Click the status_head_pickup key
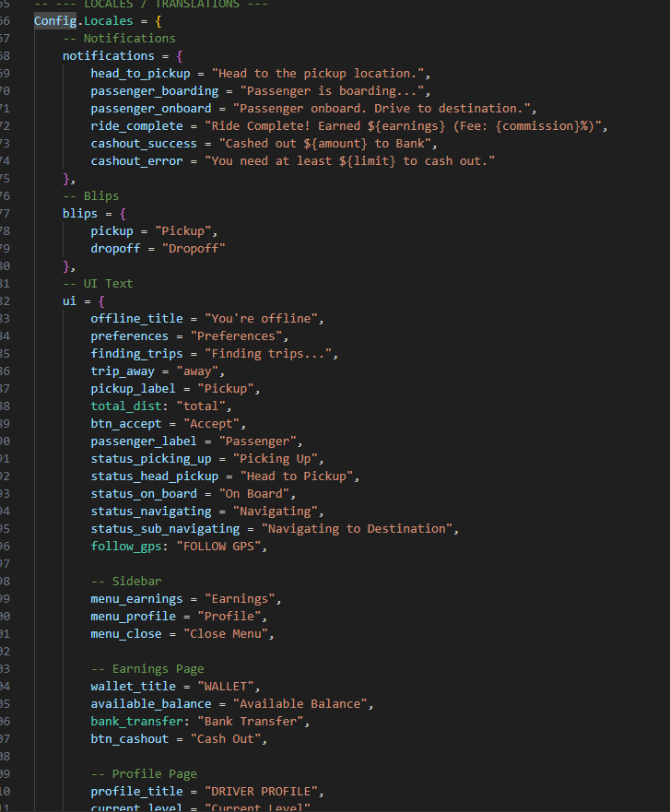Image resolution: width=670 pixels, height=812 pixels. click(x=155, y=477)
